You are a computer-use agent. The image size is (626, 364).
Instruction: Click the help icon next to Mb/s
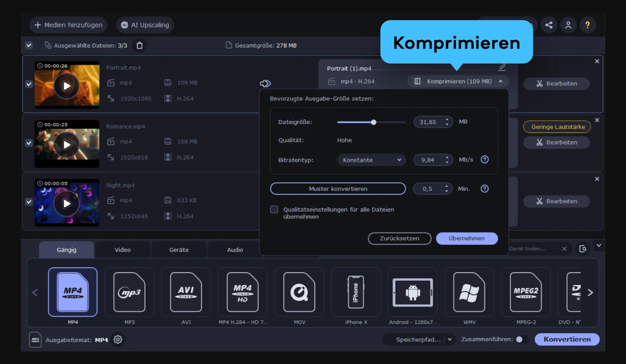485,160
